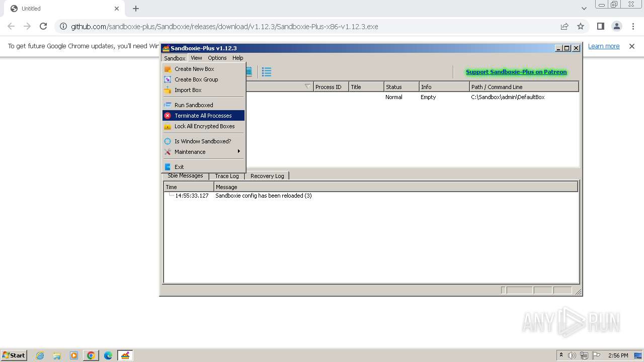Click the Message column header in log
The image size is (644, 362).
[396, 187]
